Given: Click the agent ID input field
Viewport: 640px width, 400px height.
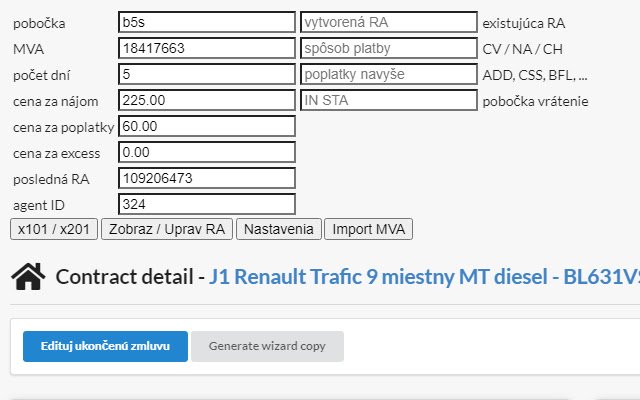Looking at the screenshot, I should click(x=207, y=204).
